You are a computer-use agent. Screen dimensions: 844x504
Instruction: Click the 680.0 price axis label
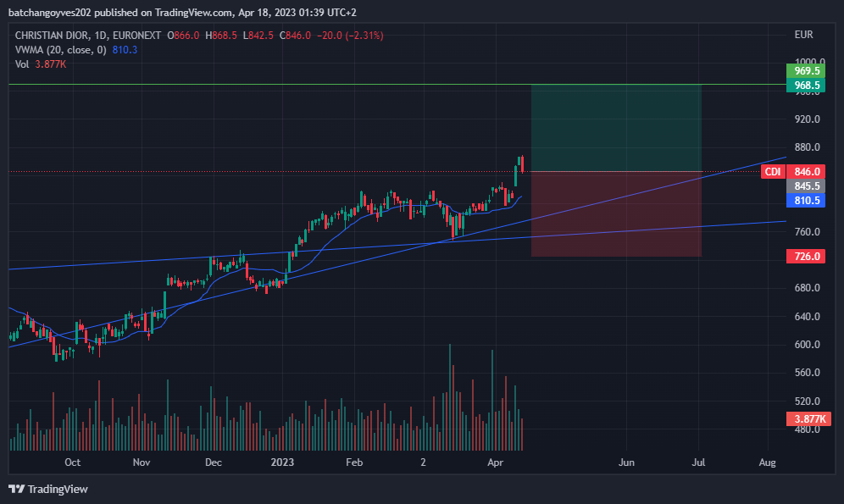click(808, 288)
